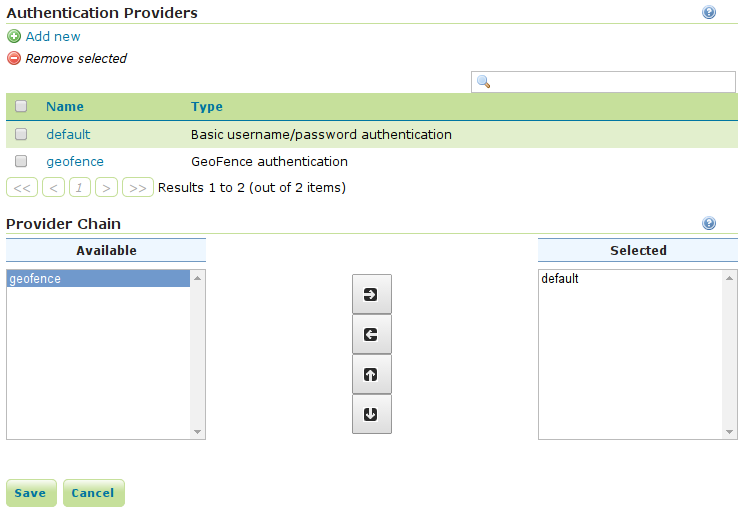Open the default authentication provider link
Screen dimensions: 747x518
68,134
